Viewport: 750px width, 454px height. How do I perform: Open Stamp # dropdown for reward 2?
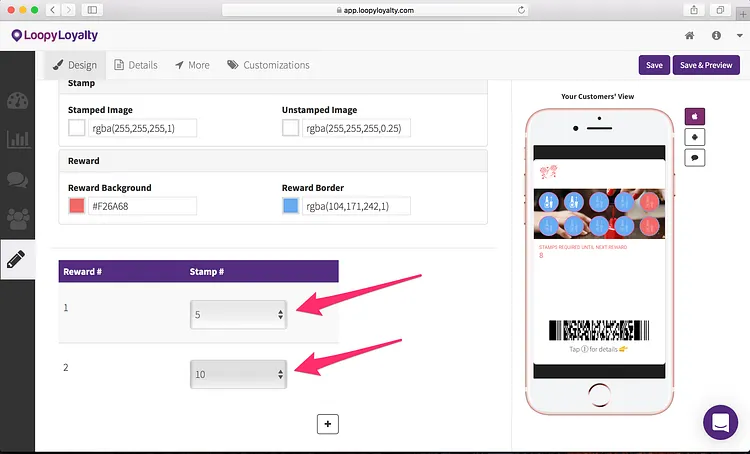coord(238,374)
